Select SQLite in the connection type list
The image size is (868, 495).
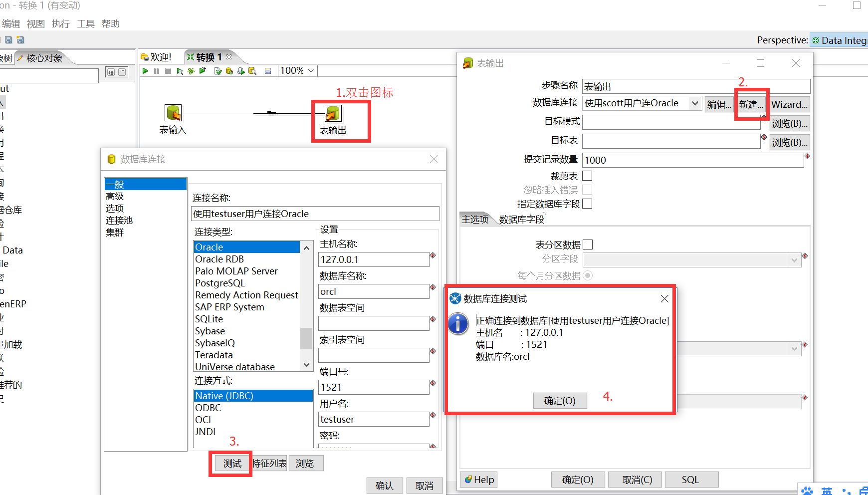click(209, 319)
